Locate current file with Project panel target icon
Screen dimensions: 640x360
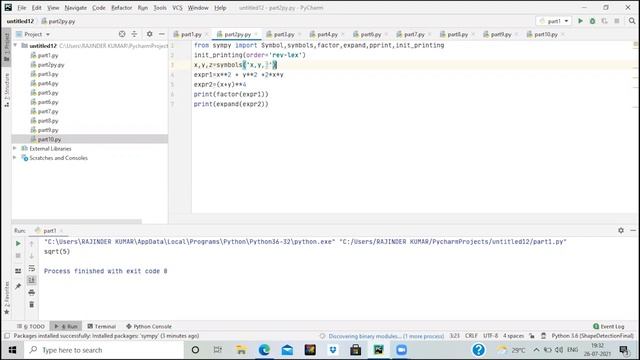[x=122, y=34]
